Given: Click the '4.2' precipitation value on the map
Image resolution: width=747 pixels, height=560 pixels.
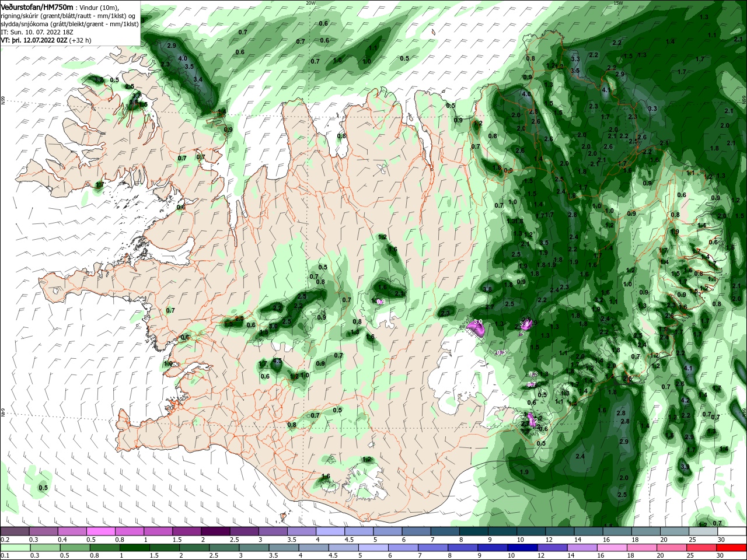Looking at the screenshot, I should (x=685, y=401).
